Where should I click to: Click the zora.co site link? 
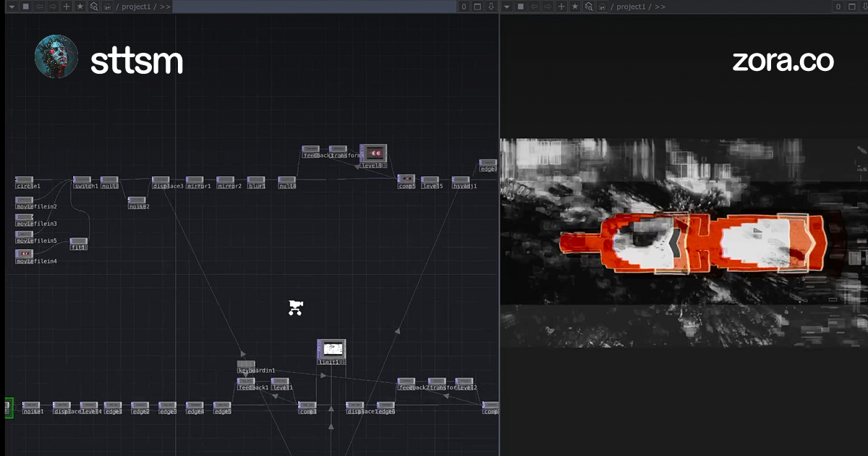[783, 61]
